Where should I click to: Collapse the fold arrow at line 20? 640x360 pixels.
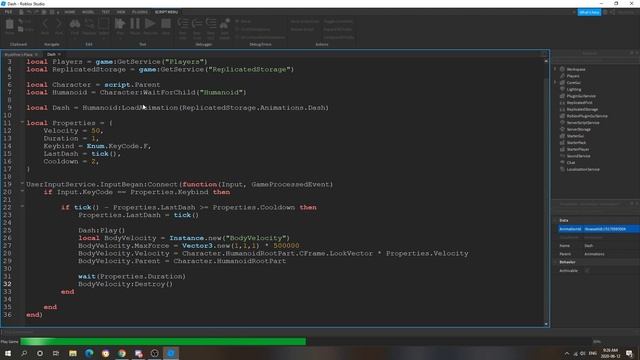point(22,191)
